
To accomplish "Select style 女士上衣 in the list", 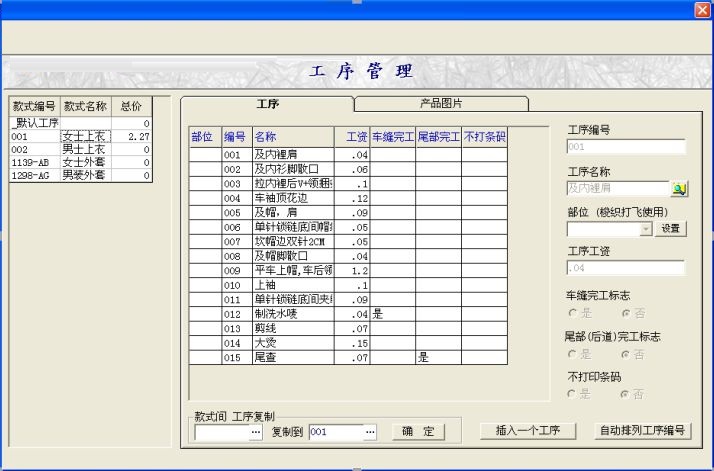I will (86, 136).
